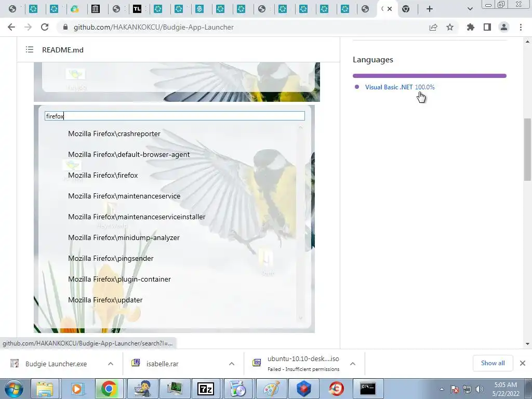Open a new browser tab

[430, 9]
